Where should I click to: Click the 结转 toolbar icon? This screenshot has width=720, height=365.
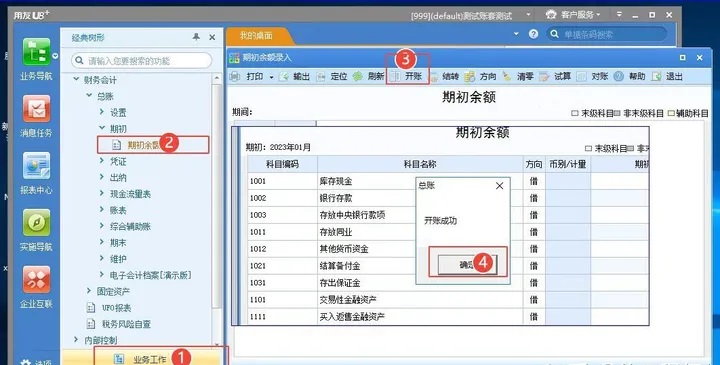[x=433, y=77]
